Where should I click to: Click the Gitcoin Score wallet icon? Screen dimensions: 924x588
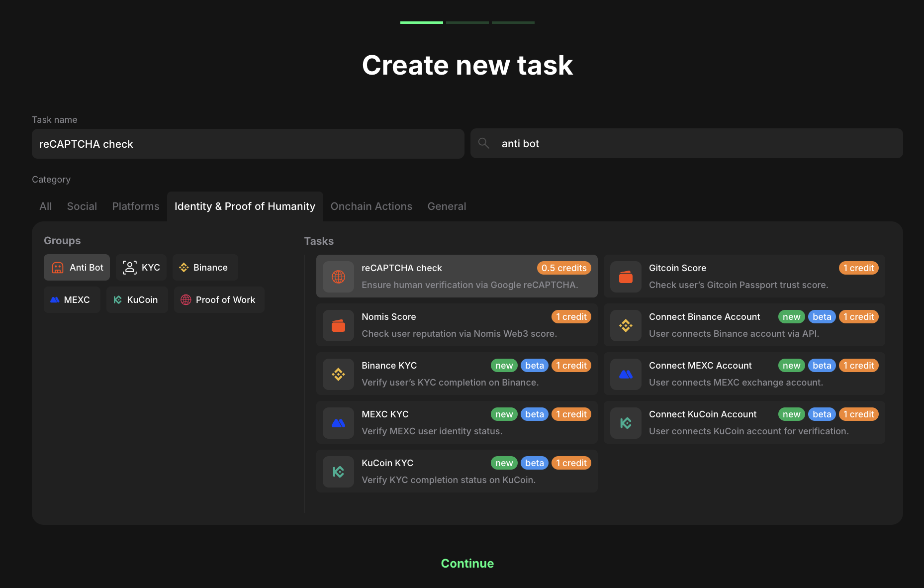[x=626, y=277]
